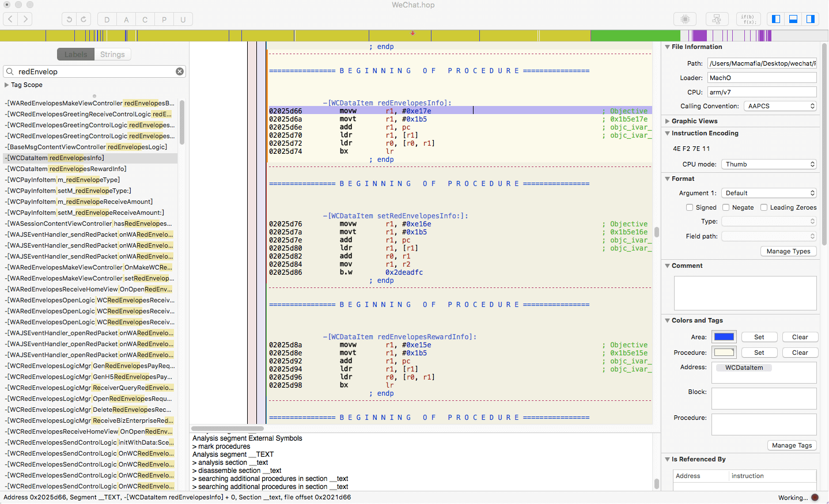The height and width of the screenshot is (504, 829).
Task: Click the red working status indicator
Action: [815, 498]
